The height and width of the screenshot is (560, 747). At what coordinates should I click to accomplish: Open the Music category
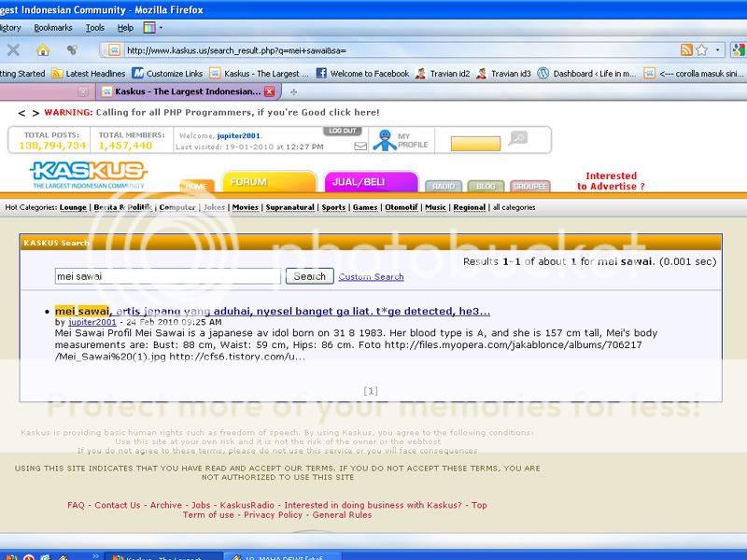pos(435,207)
